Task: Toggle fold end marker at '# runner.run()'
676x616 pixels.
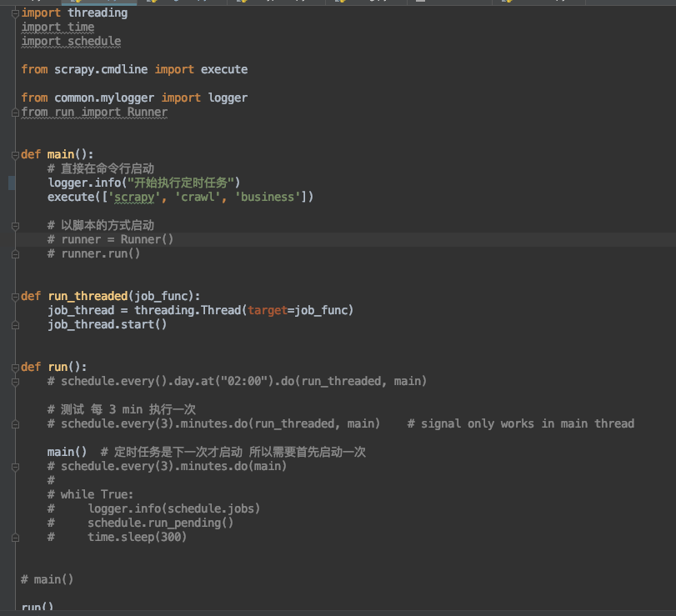Action: click(x=15, y=254)
